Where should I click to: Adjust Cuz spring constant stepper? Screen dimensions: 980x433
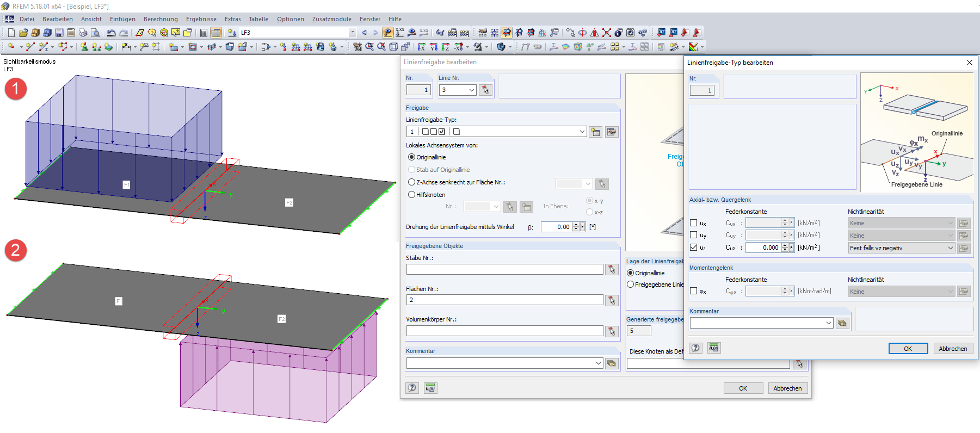coord(785,248)
